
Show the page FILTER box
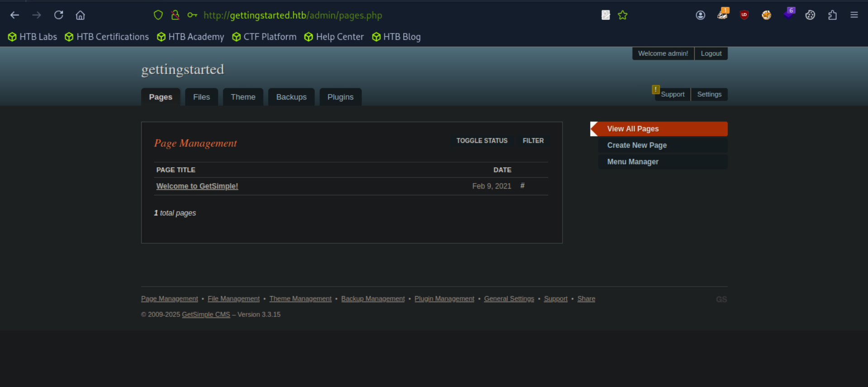click(x=533, y=141)
